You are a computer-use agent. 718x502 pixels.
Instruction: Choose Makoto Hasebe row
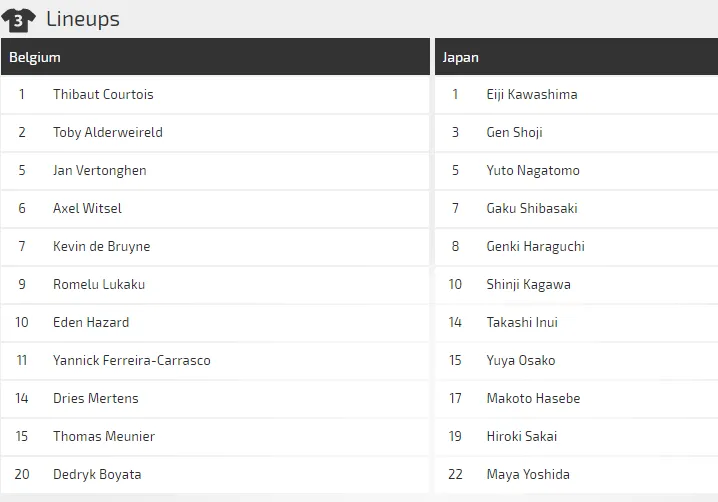[533, 399]
